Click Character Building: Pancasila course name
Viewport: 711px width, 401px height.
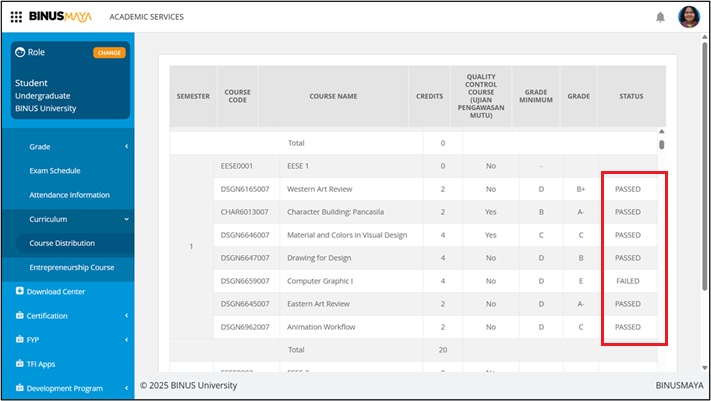point(336,212)
